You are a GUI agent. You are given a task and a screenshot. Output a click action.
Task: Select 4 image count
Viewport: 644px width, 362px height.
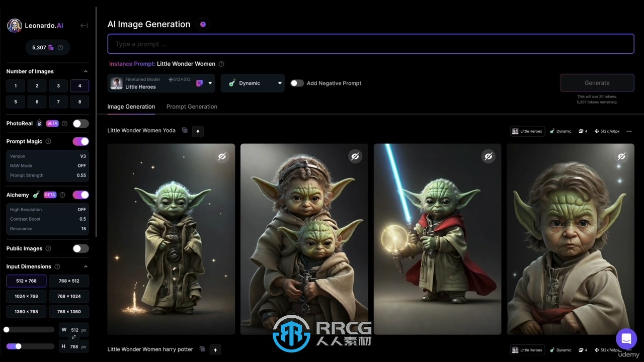tap(79, 86)
